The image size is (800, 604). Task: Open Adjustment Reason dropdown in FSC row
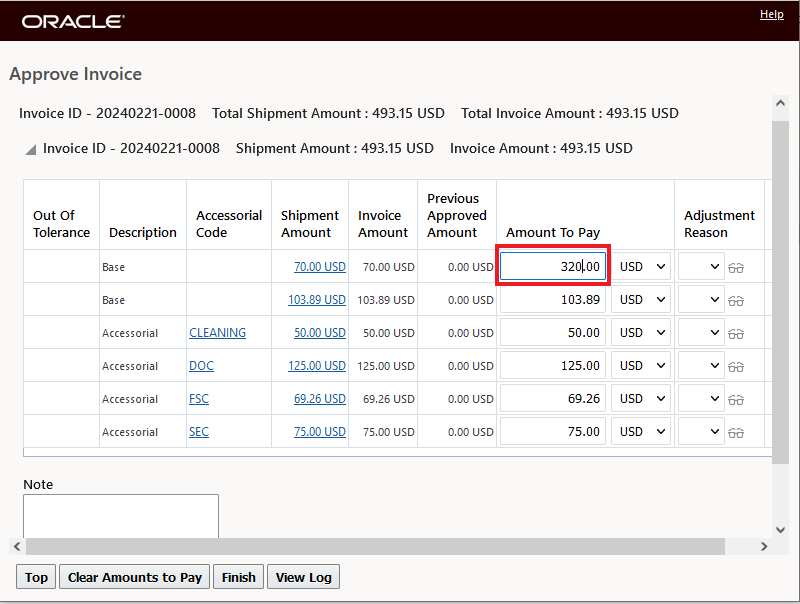701,398
